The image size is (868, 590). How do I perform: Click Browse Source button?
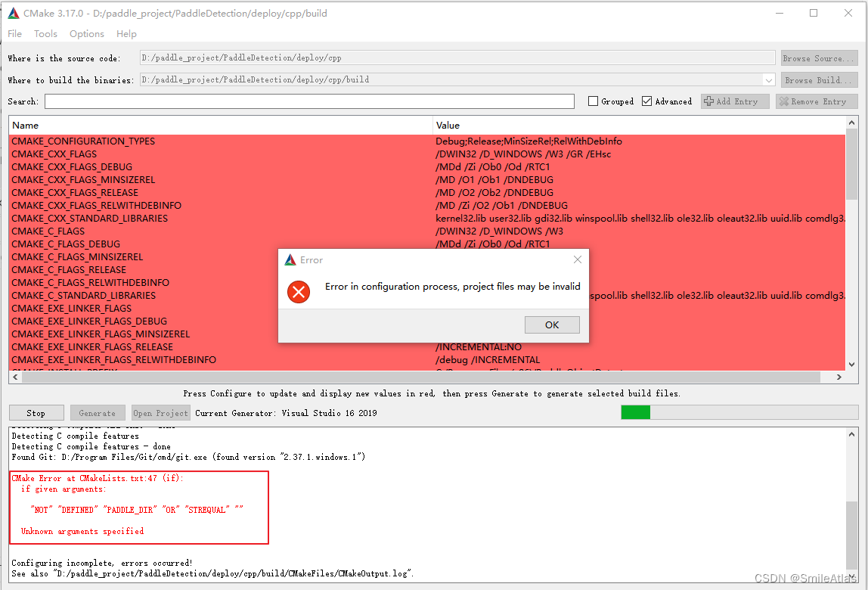coord(820,58)
